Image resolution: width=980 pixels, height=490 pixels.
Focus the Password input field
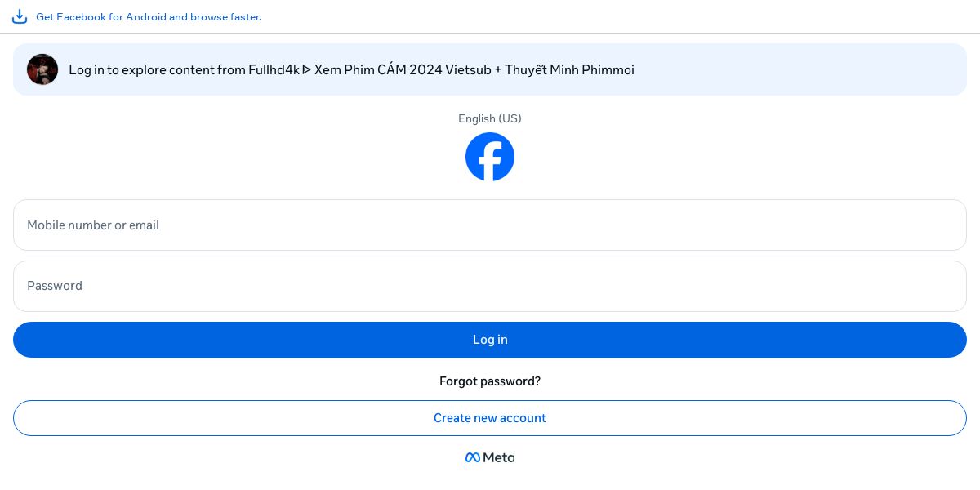[490, 286]
